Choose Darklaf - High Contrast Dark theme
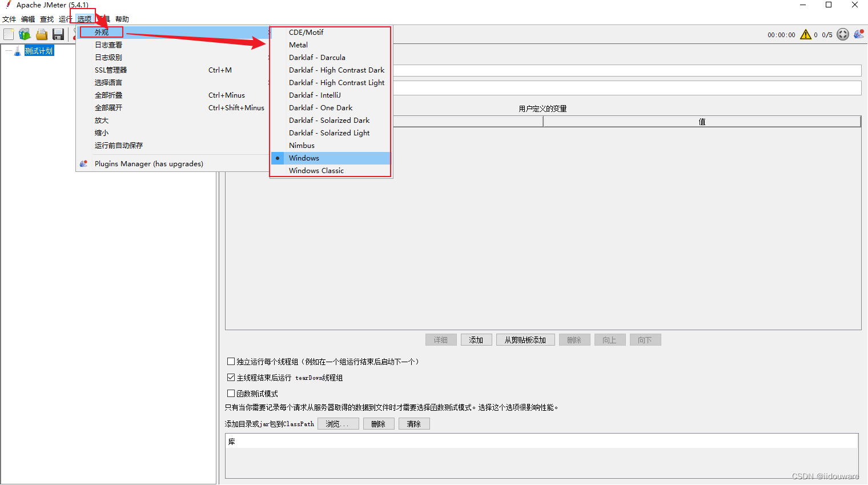Screen dimensions: 868x485 331,70
